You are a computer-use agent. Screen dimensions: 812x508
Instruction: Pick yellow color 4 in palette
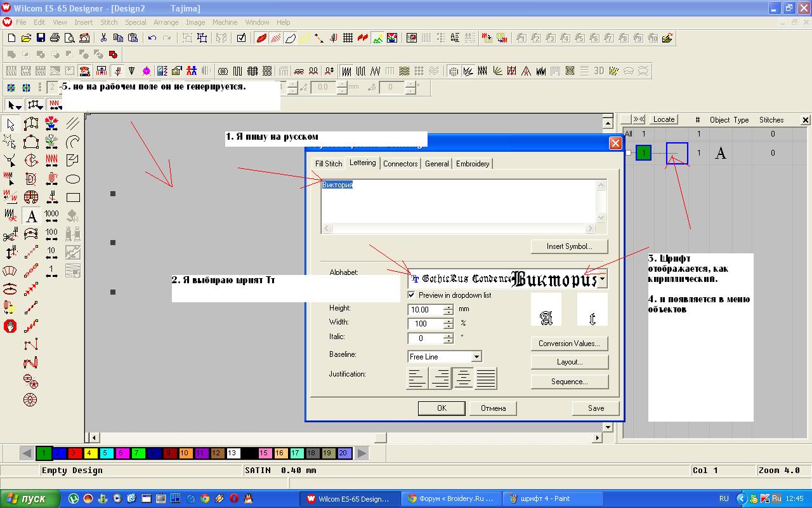(x=89, y=453)
